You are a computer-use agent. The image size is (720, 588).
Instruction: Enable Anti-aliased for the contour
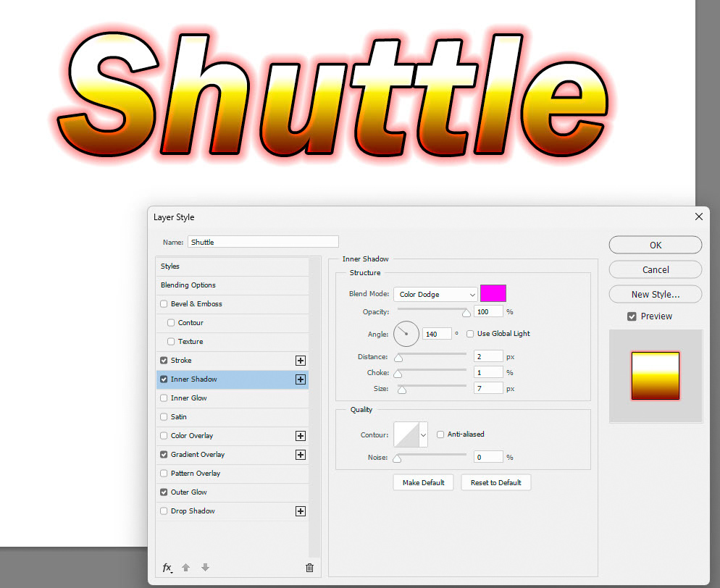coord(440,434)
